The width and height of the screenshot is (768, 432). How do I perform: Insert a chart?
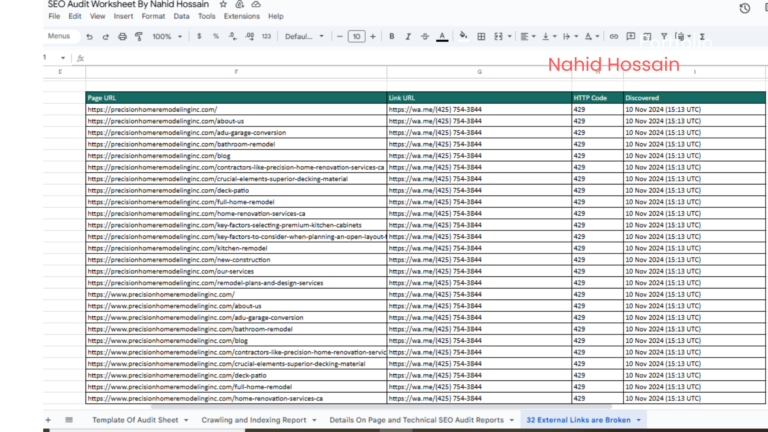(x=647, y=37)
